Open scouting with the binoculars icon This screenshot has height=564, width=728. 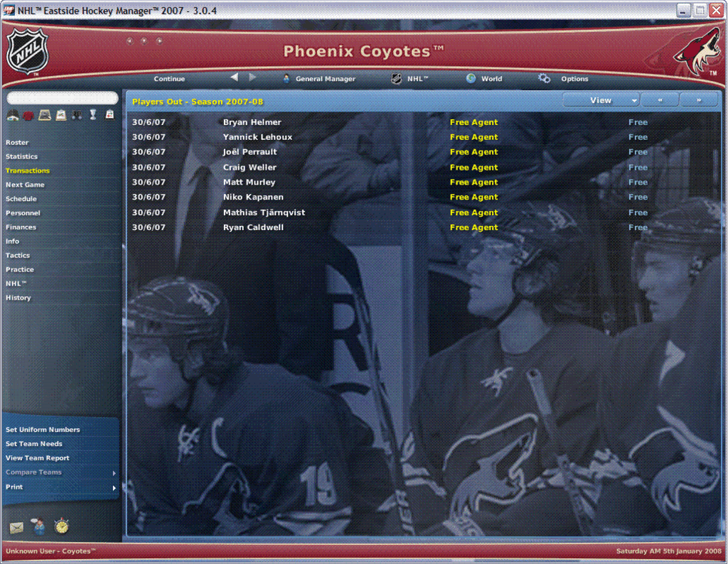pos(77,115)
